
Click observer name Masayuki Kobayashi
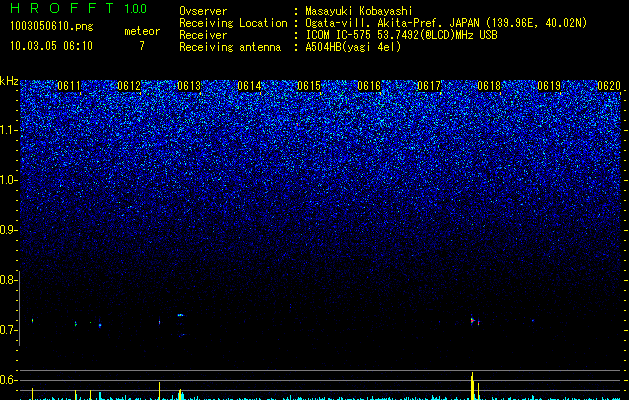coord(359,11)
